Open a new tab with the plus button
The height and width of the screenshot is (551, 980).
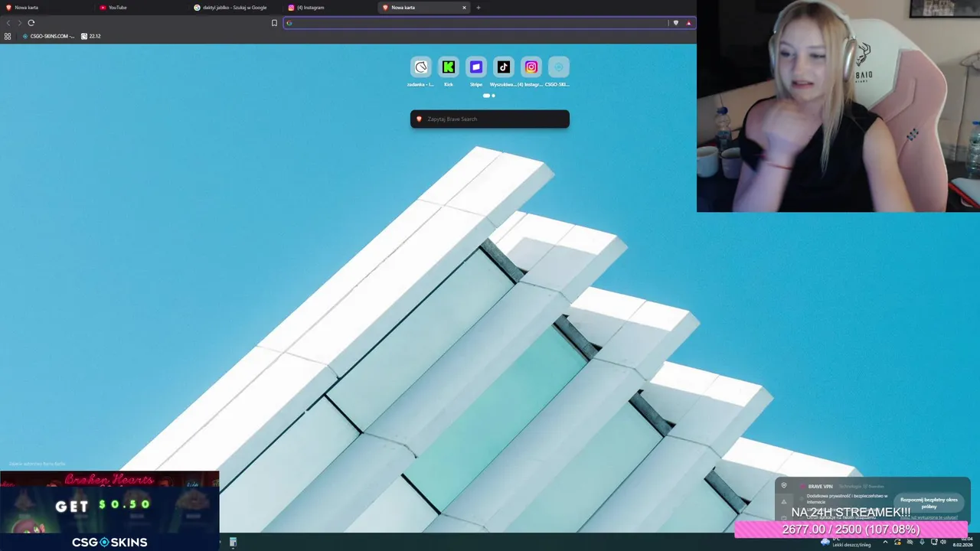point(479,8)
